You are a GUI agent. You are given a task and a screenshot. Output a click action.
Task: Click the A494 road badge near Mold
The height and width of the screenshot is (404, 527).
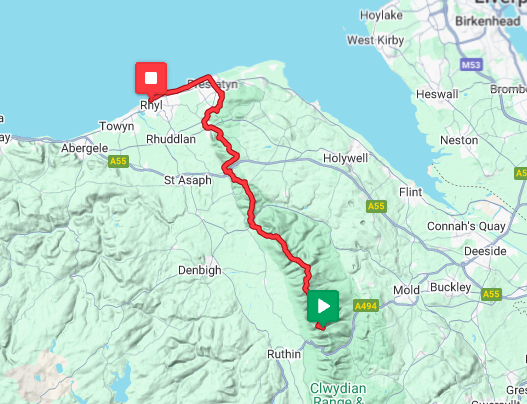pyautogui.click(x=366, y=306)
